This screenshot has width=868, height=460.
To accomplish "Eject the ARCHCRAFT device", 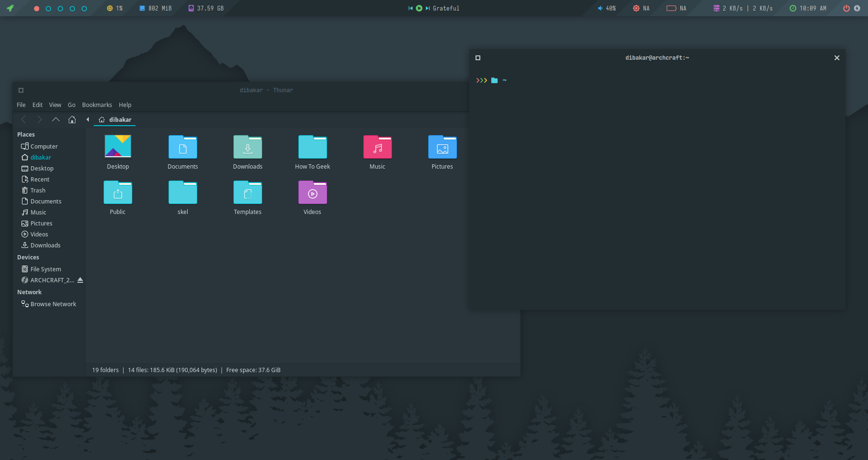I will pos(80,280).
